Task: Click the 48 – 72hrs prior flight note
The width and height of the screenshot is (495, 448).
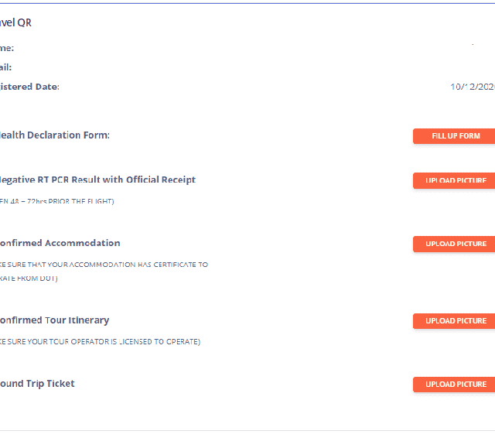Action: pyautogui.click(x=57, y=202)
